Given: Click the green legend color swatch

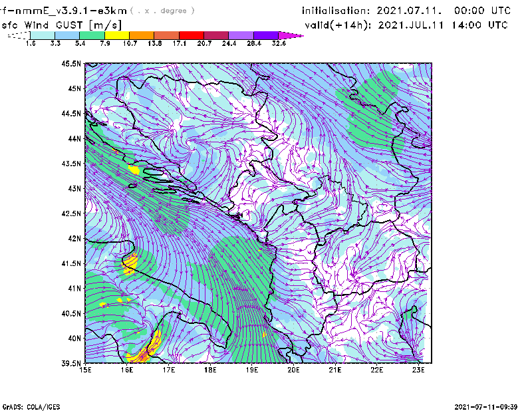Looking at the screenshot, I should pos(92,35).
